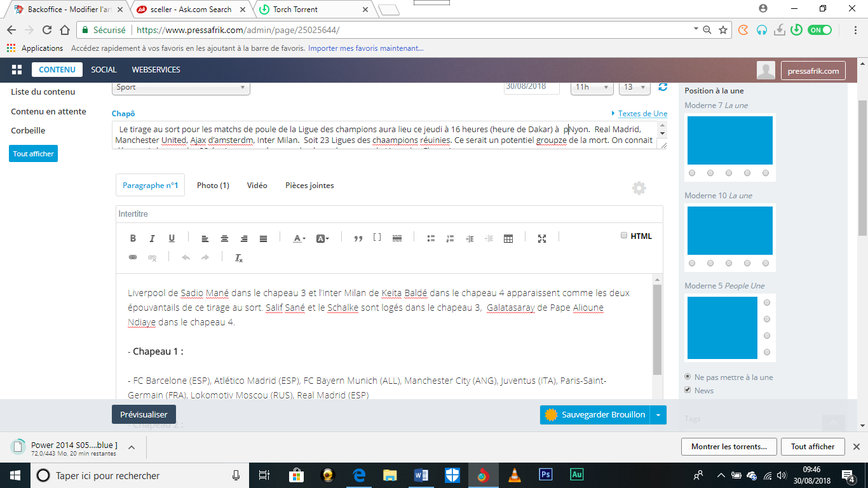Click the indent icon left of the table icon
The height and width of the screenshot is (488, 868).
tap(489, 239)
